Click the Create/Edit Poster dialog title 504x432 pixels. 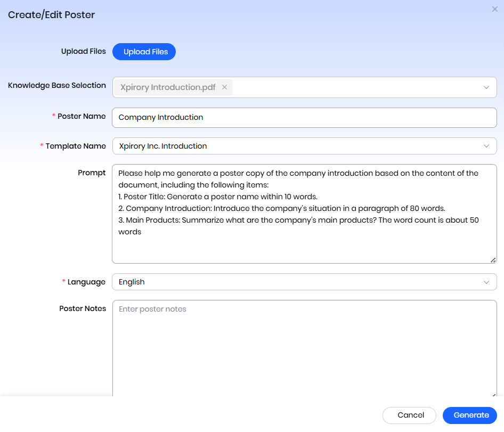(51, 15)
